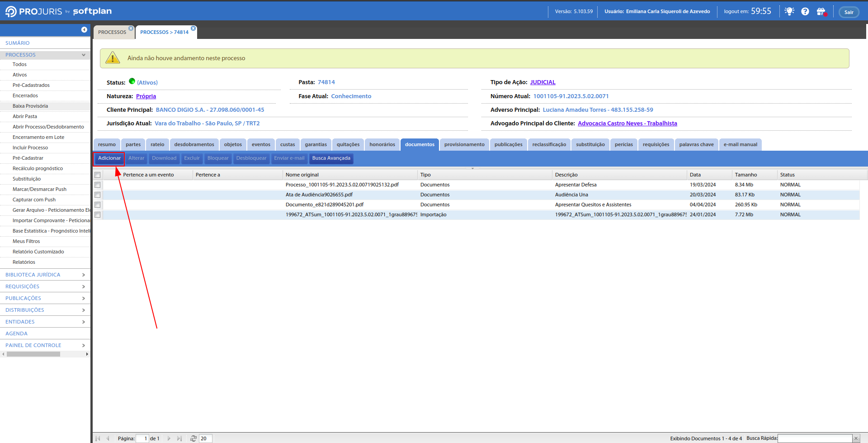Tick the checkbox for Processo_1001105 pdf row
The width and height of the screenshot is (868, 443).
click(98, 185)
